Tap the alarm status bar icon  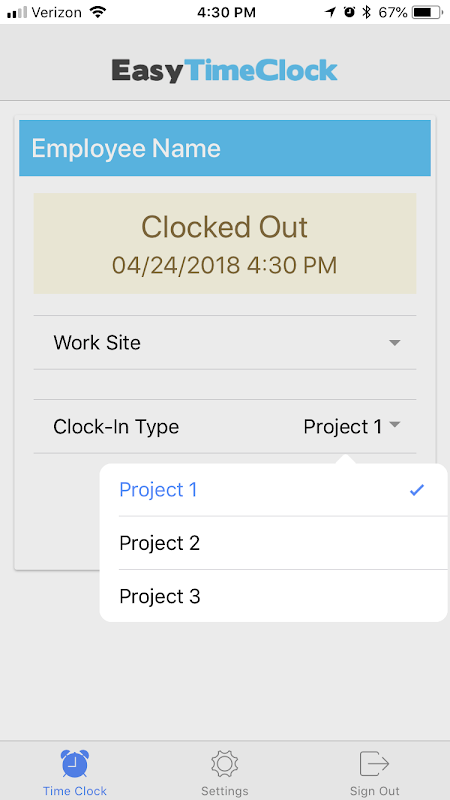[x=349, y=12]
